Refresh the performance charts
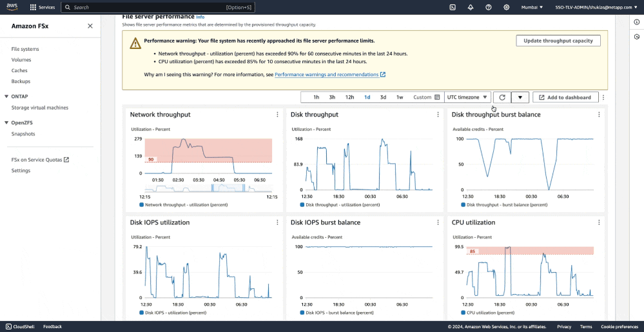 pyautogui.click(x=502, y=97)
